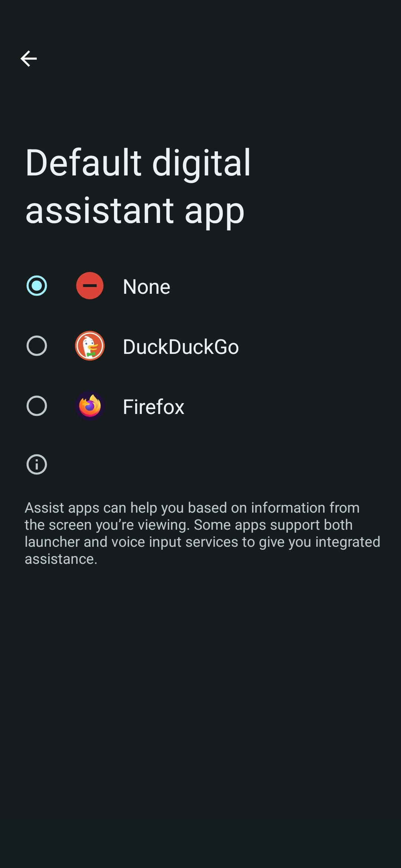Tap empty space right of Firefox label
The width and height of the screenshot is (401, 868).
tap(290, 406)
